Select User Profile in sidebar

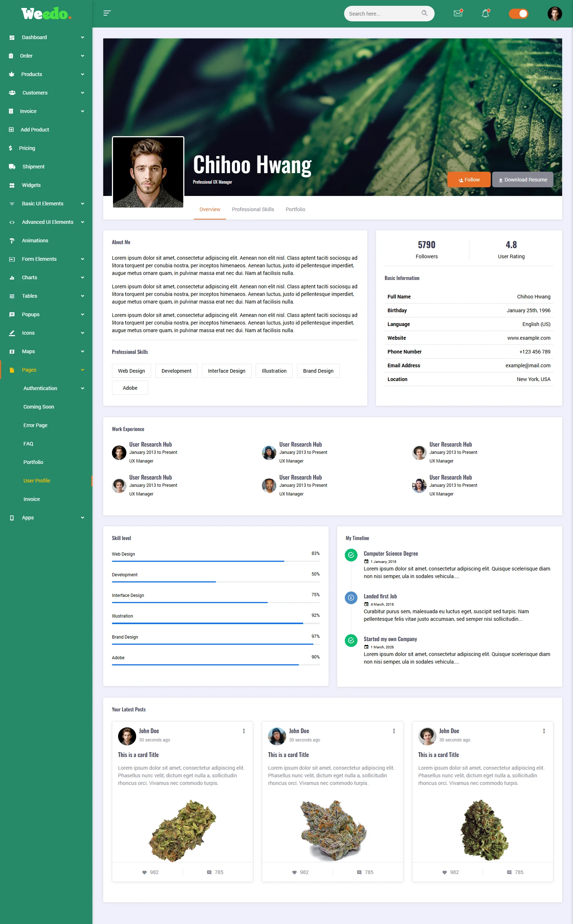[37, 481]
